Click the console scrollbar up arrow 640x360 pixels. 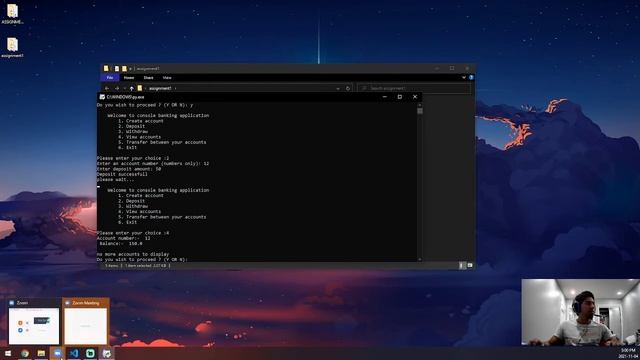click(x=420, y=105)
